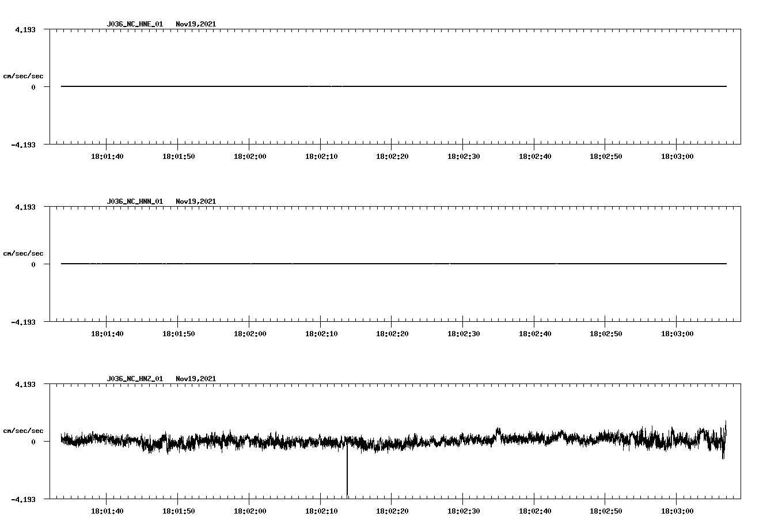The height and width of the screenshot is (532, 782).
Task: Click the 0 axis value on the HNN plot
Action: (x=33, y=265)
